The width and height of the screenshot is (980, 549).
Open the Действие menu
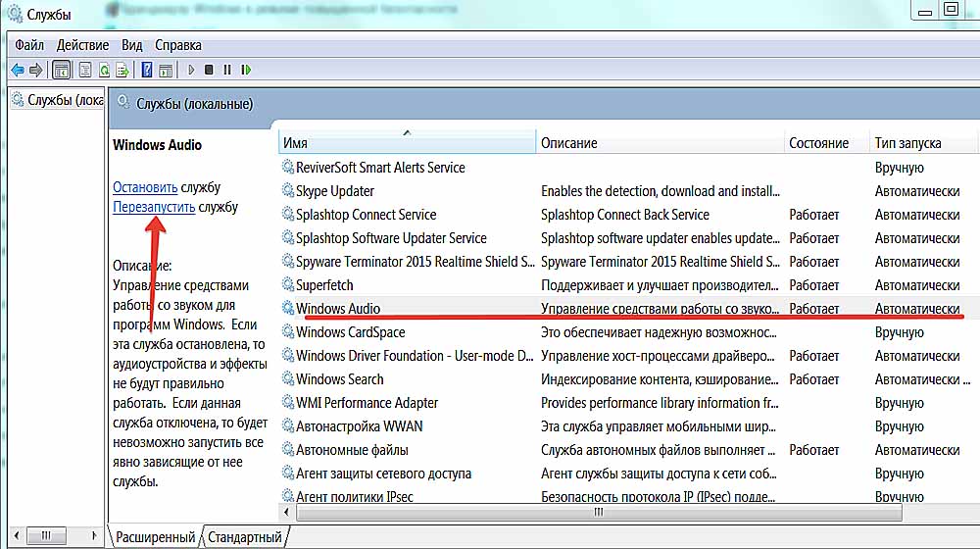click(x=83, y=45)
